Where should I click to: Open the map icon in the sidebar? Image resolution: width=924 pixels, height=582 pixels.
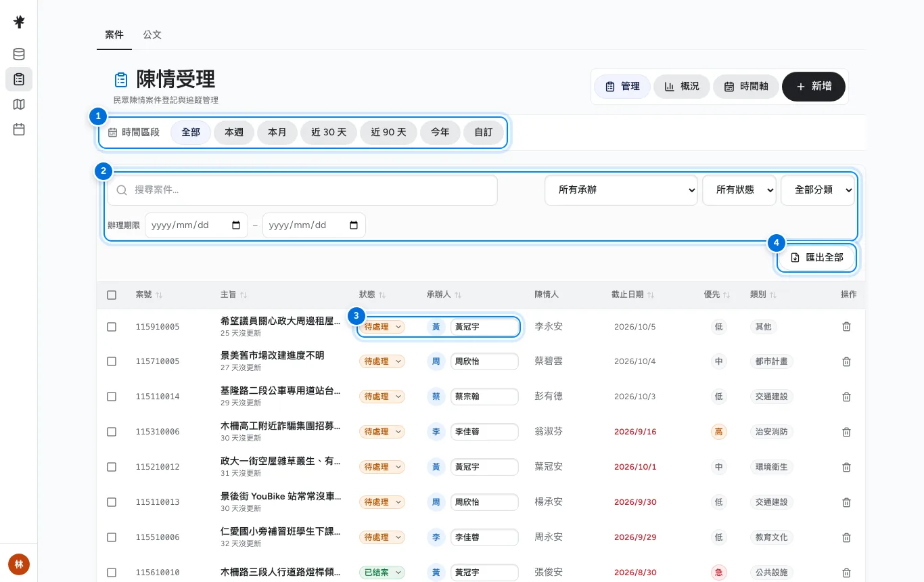click(x=19, y=104)
